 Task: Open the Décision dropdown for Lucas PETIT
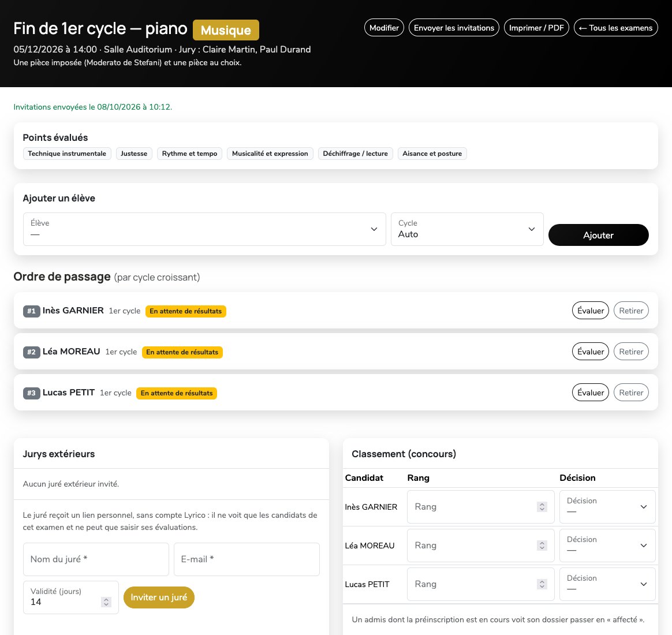point(607,584)
